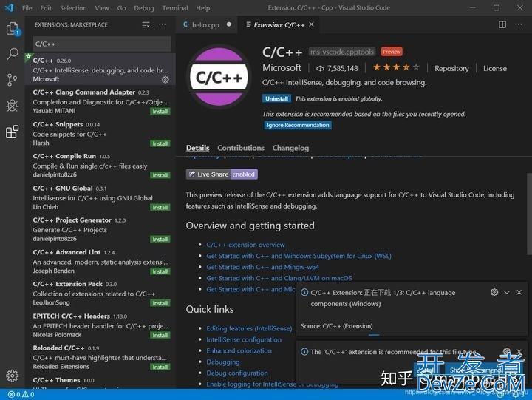532x400 pixels.
Task: Open the Debug menu
Action: pyautogui.click(x=144, y=8)
